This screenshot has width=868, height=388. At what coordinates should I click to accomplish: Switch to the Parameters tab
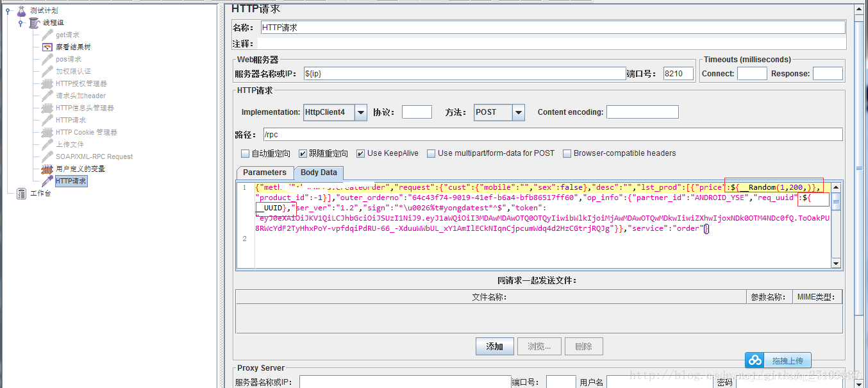265,173
